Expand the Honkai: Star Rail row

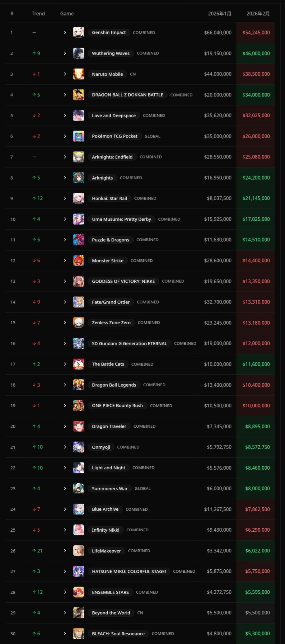[x=65, y=198]
